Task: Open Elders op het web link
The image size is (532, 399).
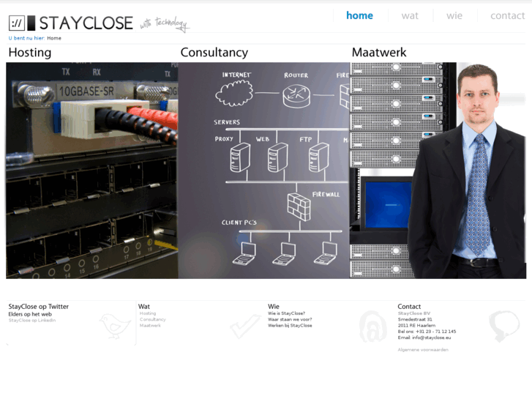Action: coord(30,314)
